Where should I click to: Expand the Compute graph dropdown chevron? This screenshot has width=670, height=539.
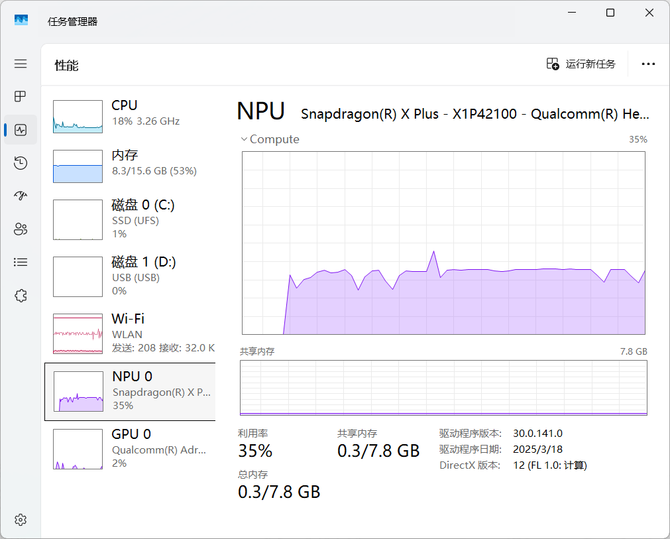click(244, 140)
